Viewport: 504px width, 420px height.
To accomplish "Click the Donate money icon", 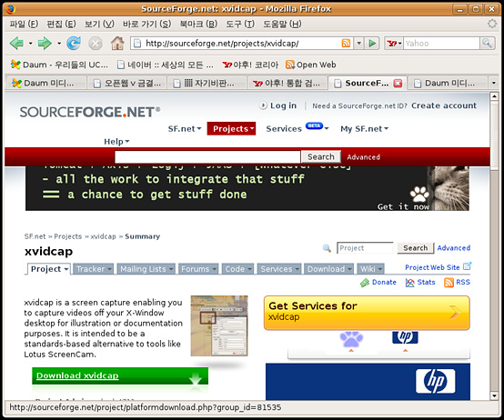I will (365, 283).
